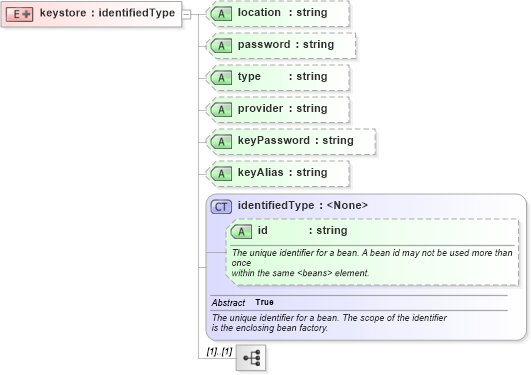
Task: Click the id description about bean uniqueness
Action: coord(372,263)
